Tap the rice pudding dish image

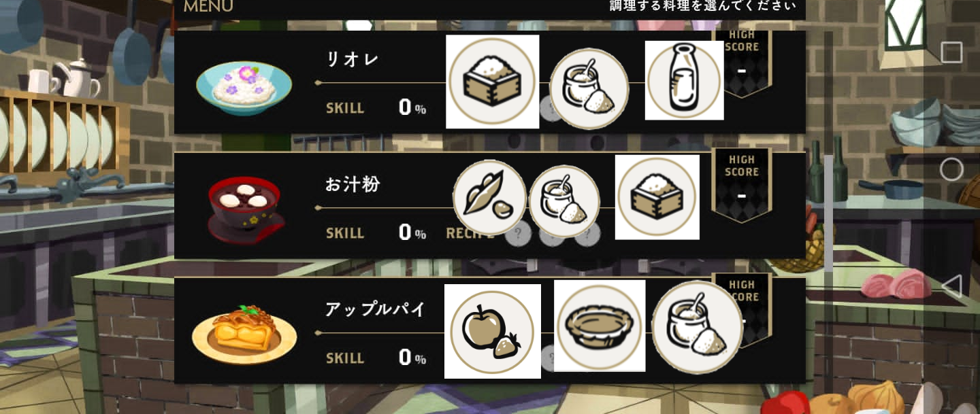pyautogui.click(x=244, y=88)
